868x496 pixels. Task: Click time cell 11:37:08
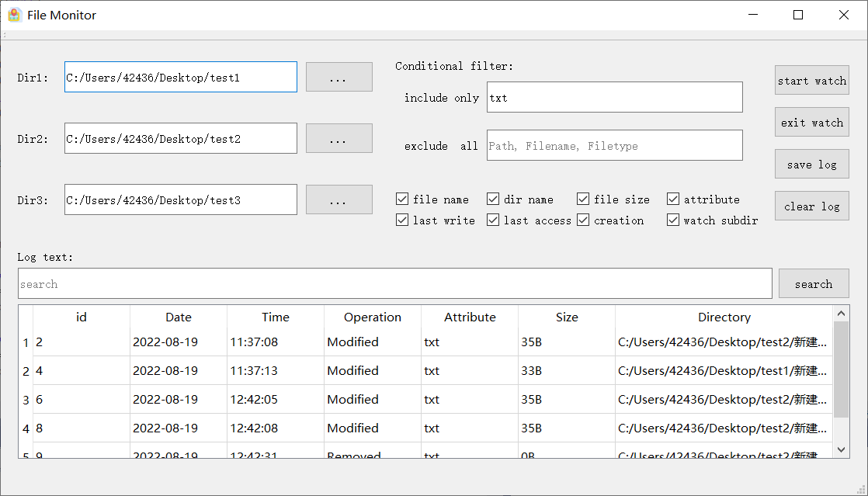[x=276, y=342]
